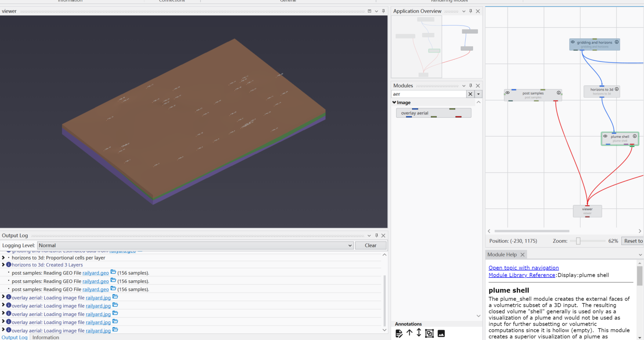Click the vertical double-arrow annotation icon
The image size is (644, 340).
tap(419, 333)
